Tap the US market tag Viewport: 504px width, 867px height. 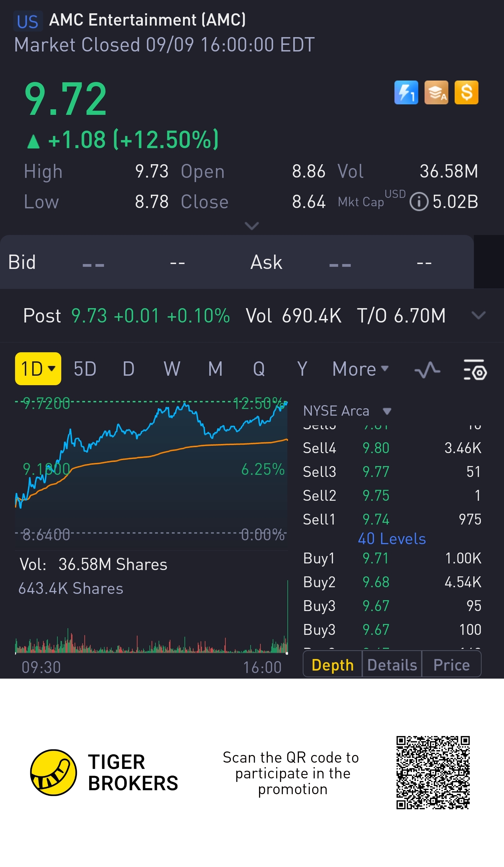pos(28,21)
